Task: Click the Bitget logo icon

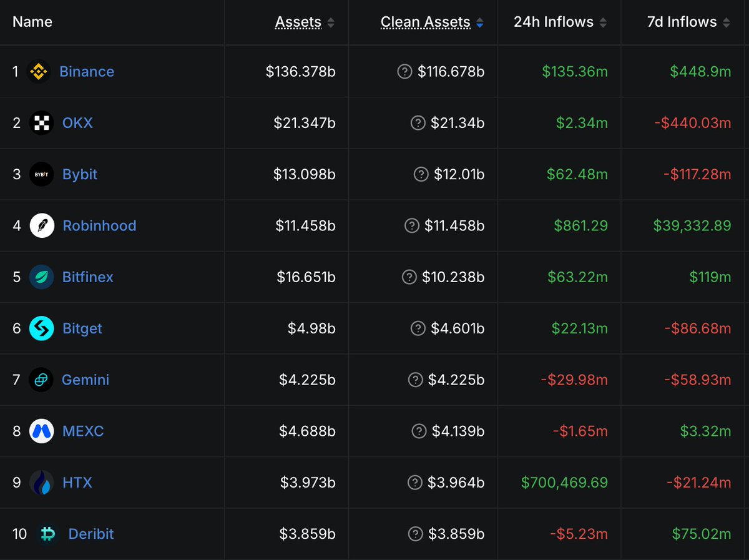Action: (42, 328)
